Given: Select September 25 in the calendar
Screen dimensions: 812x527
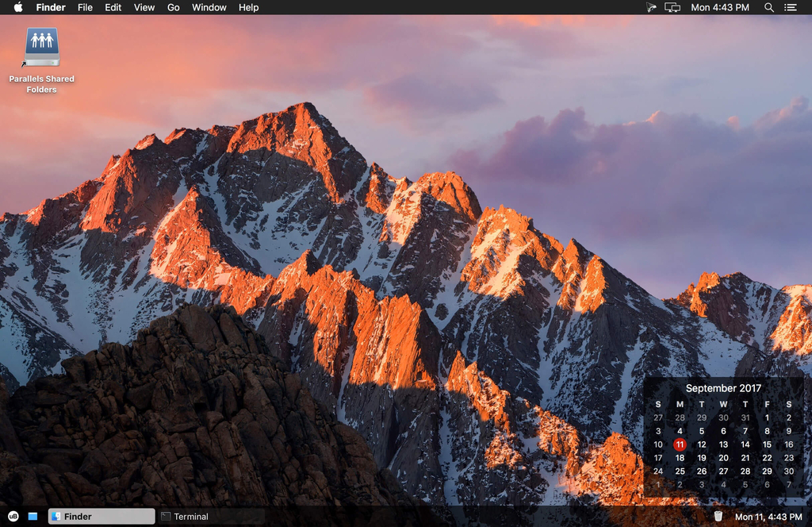Looking at the screenshot, I should (x=680, y=471).
